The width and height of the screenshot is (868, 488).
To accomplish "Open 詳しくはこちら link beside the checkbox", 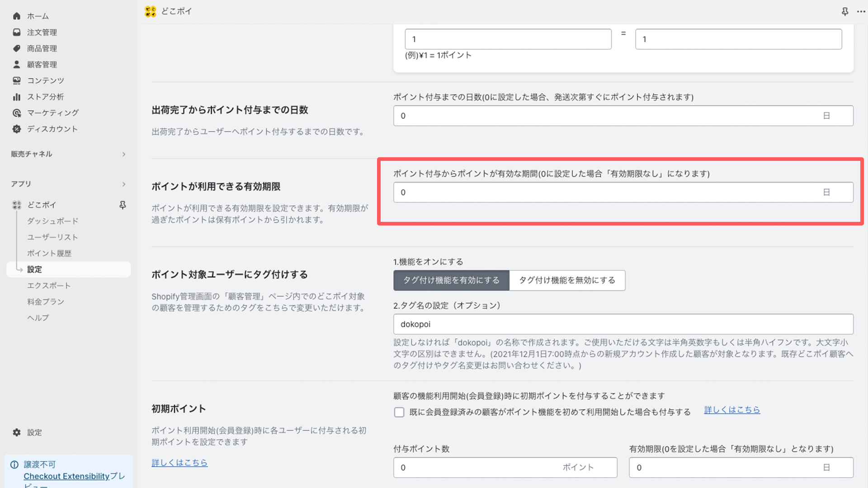I will pyautogui.click(x=732, y=410).
